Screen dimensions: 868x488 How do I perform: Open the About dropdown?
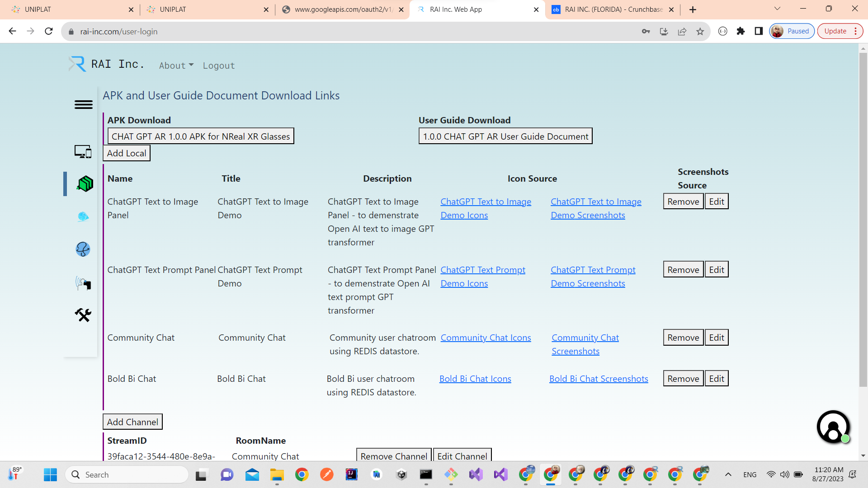(176, 66)
